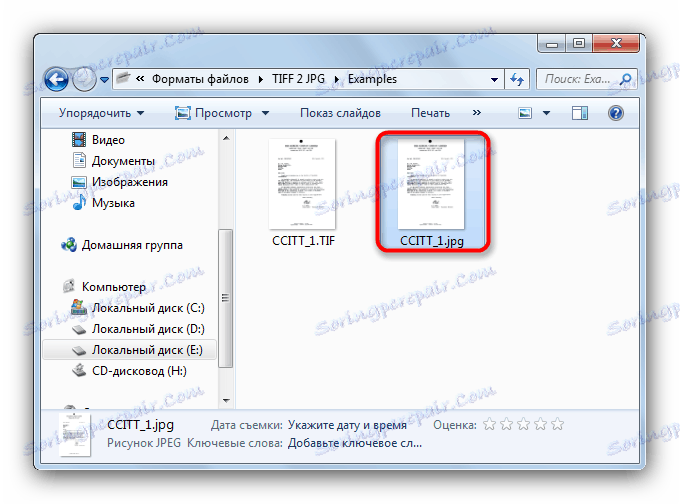Viewport: 680px width, 504px height.
Task: Click the sidebar scrollbar down arrow
Action: [226, 401]
